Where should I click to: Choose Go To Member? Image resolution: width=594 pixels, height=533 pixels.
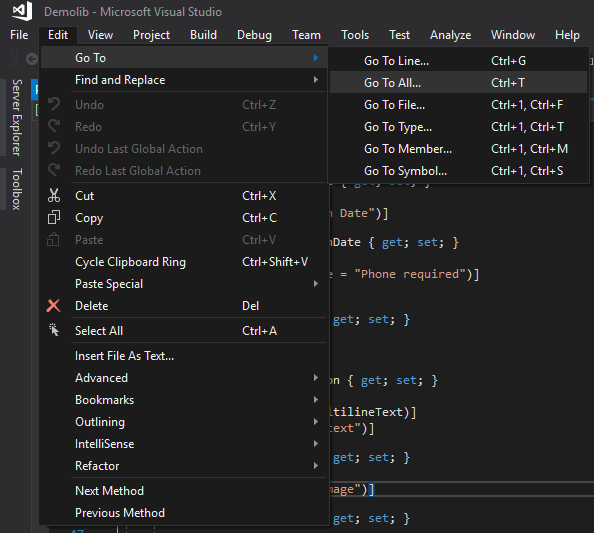458,148
